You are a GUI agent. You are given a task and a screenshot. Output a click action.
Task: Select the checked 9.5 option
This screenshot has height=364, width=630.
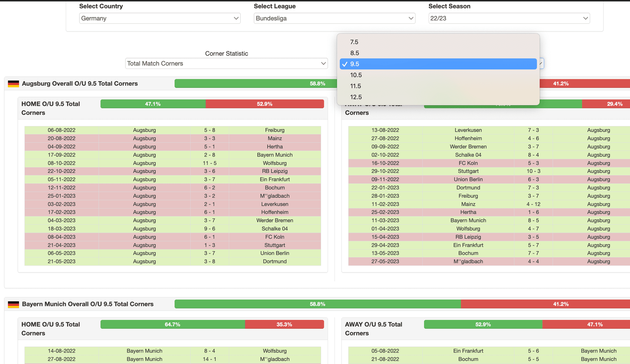[438, 64]
